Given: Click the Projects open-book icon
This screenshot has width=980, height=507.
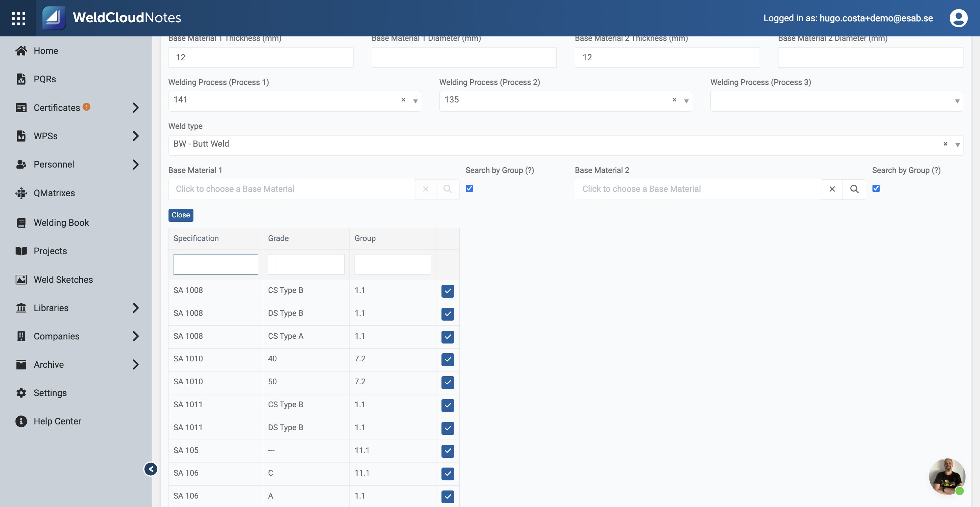Looking at the screenshot, I should (x=21, y=251).
